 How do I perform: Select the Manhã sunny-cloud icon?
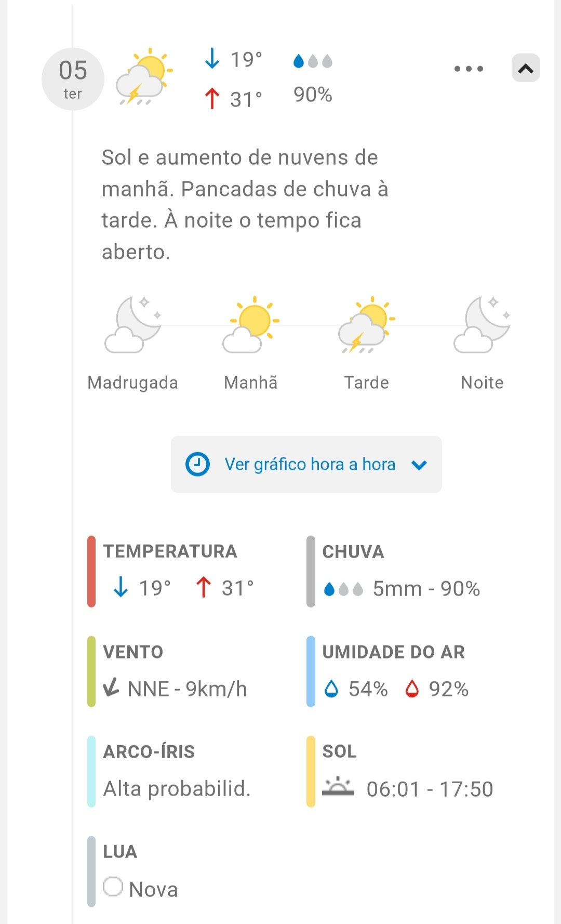pos(251,325)
